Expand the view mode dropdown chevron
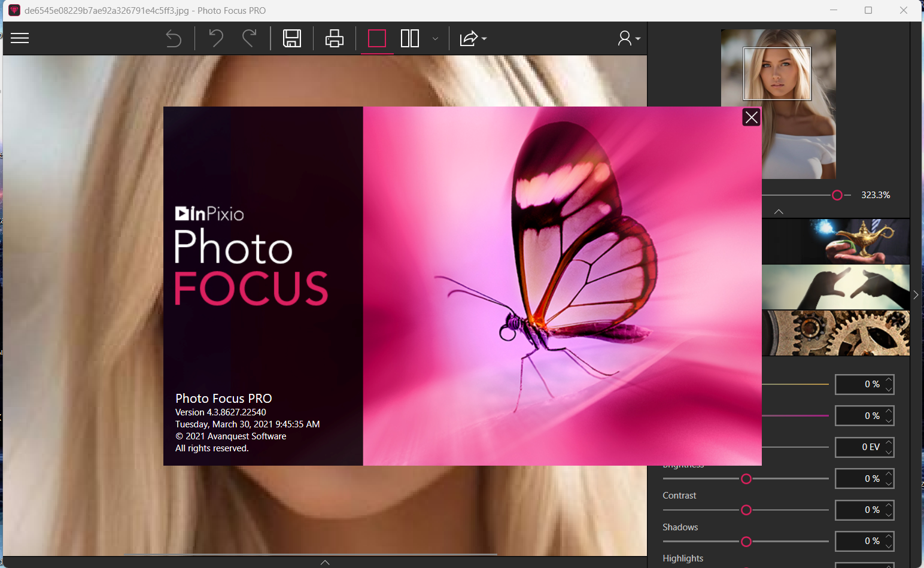Screen dimensions: 924x568 click(x=435, y=39)
